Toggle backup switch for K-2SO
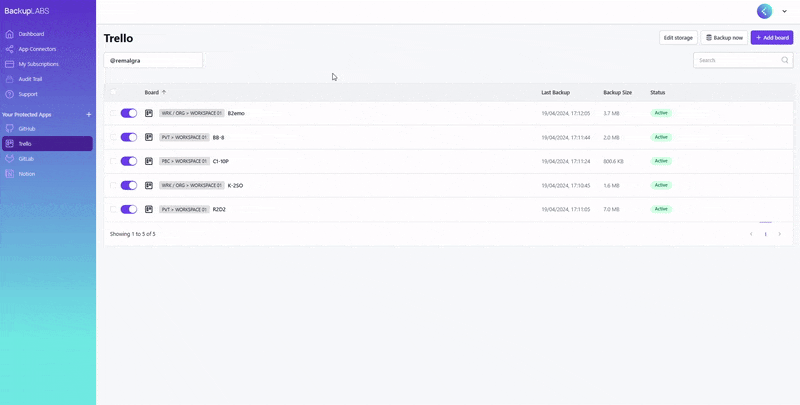The height and width of the screenshot is (405, 800). [x=129, y=185]
